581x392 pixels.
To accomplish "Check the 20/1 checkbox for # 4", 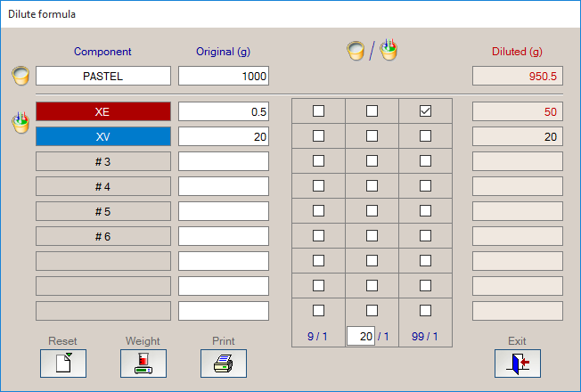I will [372, 185].
